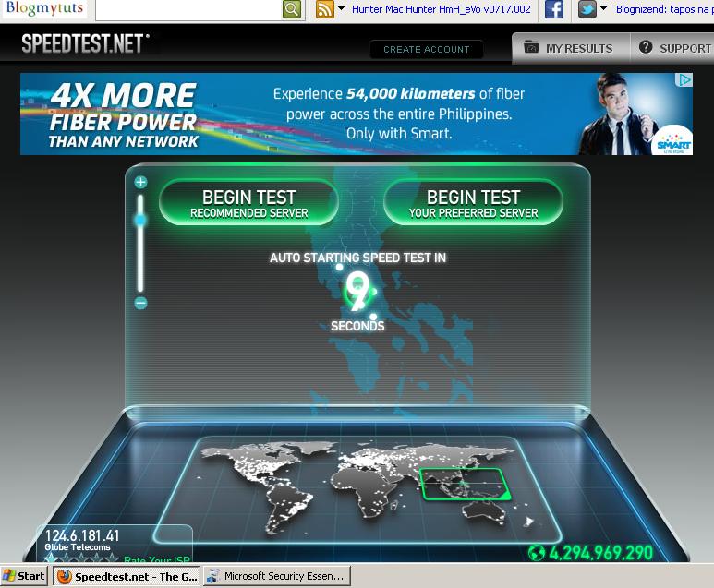This screenshot has width=714, height=588.
Task: Click the globe icon beside test count
Action: click(x=537, y=553)
